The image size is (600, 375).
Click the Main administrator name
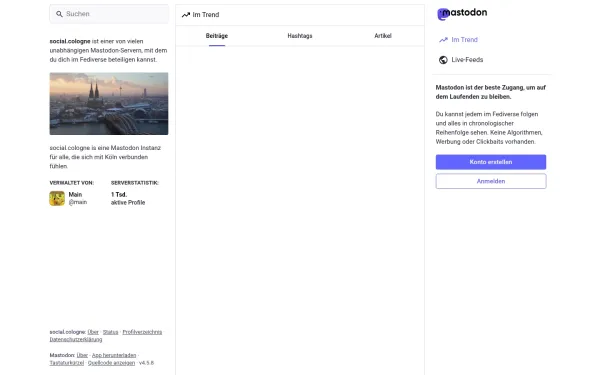tap(75, 195)
